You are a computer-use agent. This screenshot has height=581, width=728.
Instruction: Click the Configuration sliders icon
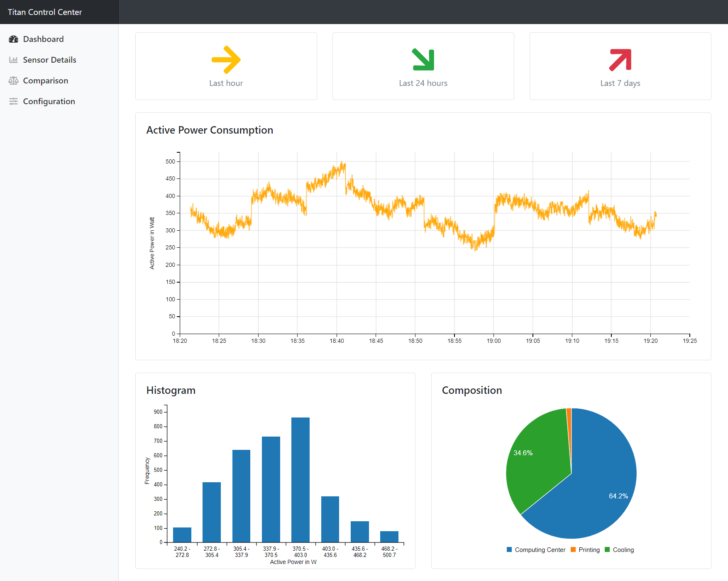[x=13, y=101]
